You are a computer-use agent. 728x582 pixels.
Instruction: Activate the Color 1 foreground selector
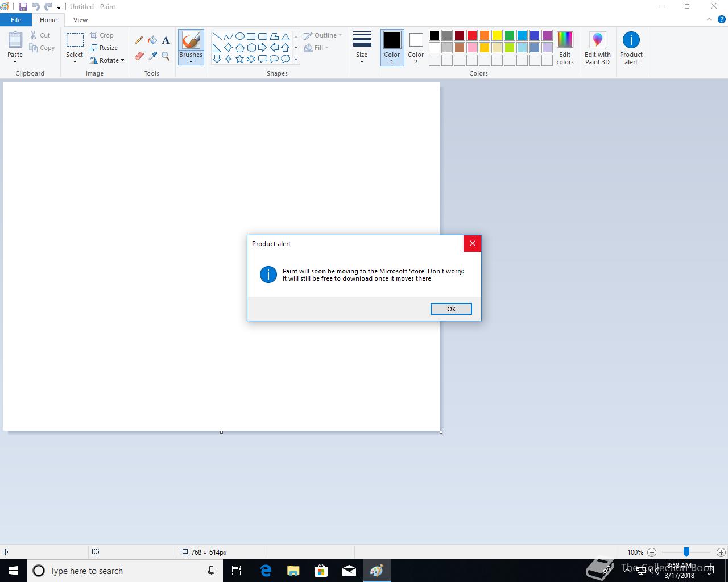[392, 48]
